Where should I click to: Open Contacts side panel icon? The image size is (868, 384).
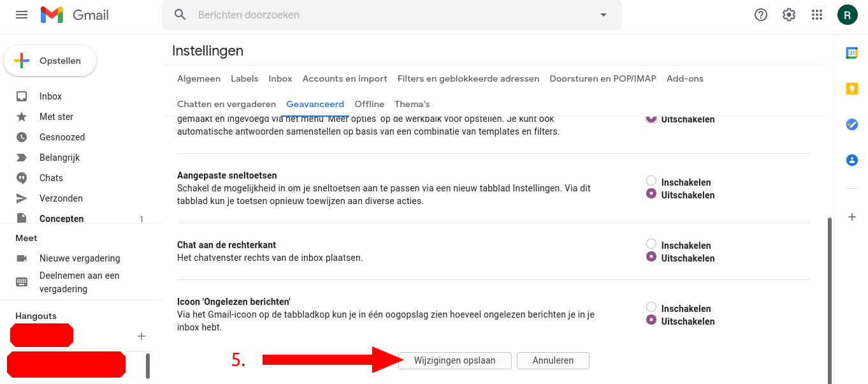pyautogui.click(x=851, y=160)
